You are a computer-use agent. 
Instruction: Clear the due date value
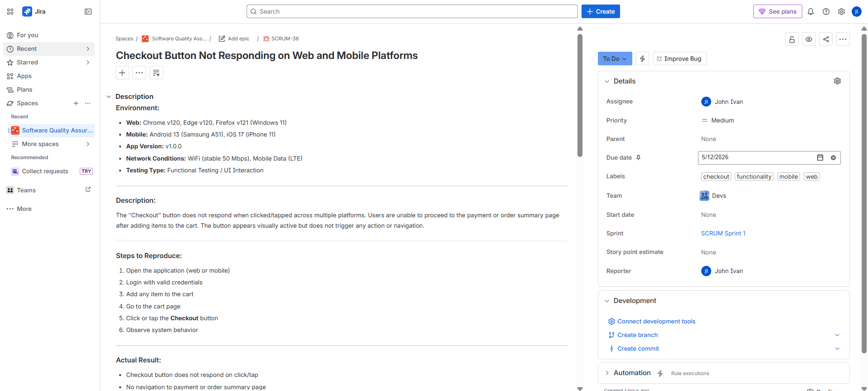pyautogui.click(x=833, y=157)
